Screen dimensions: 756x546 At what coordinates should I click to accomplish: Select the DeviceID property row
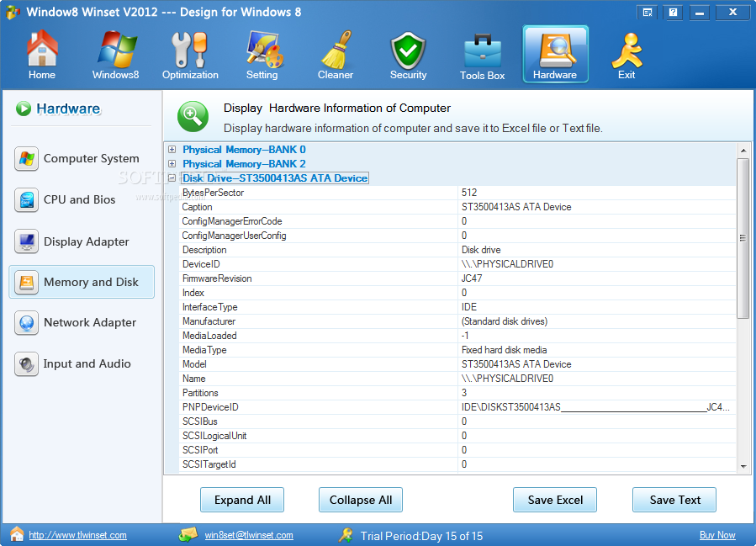coord(457,264)
